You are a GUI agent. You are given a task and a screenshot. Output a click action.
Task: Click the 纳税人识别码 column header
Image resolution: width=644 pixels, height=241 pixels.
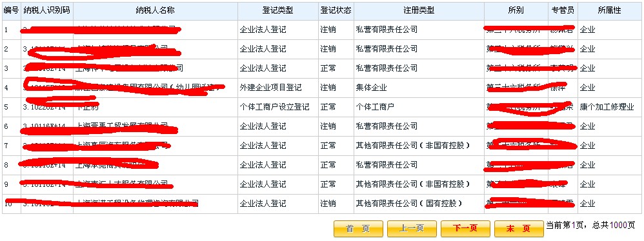(x=47, y=11)
